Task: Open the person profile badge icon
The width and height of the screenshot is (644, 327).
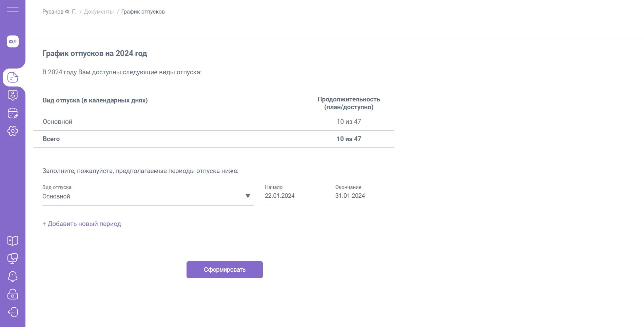Action: 13,95
